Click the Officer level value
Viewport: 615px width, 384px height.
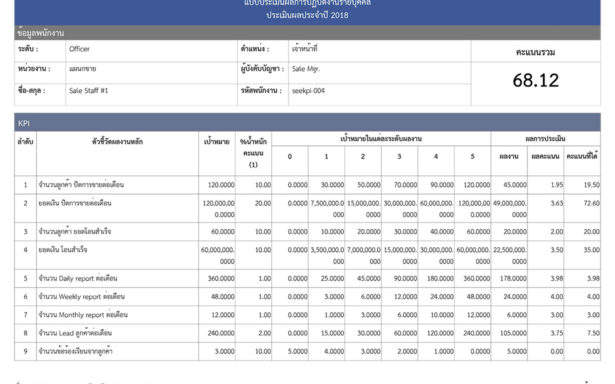tap(79, 49)
